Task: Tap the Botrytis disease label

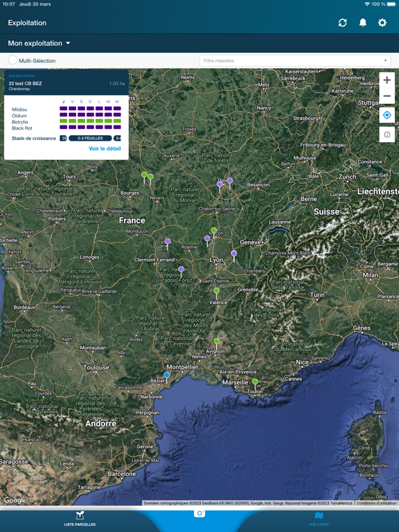Action: (20, 122)
